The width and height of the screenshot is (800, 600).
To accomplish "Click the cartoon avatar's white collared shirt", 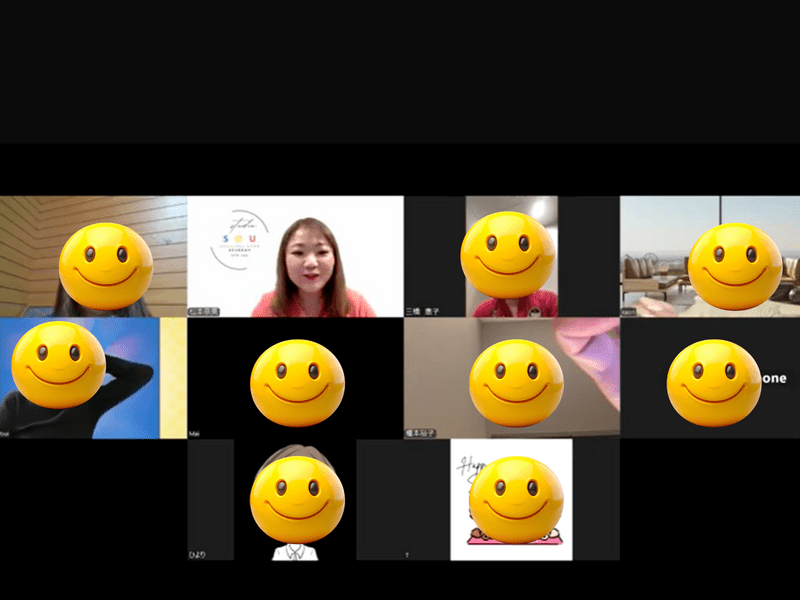I will (296, 551).
